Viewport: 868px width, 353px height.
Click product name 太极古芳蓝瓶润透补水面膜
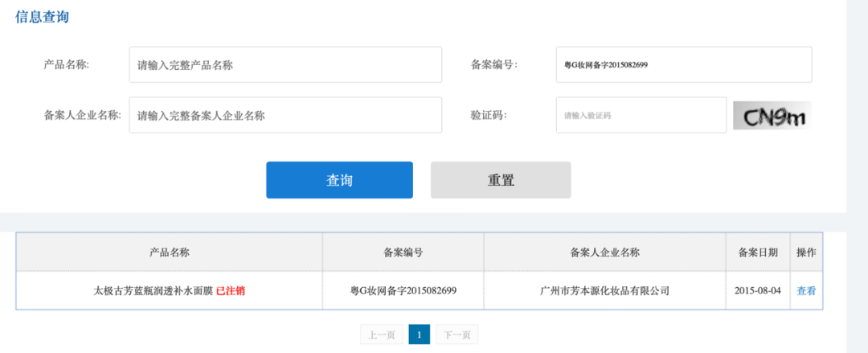pos(154,290)
